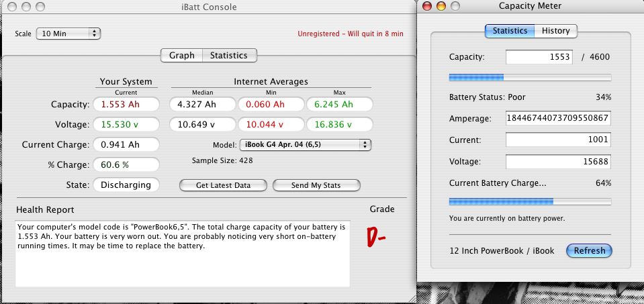
Task: Click the Max capacity value 6.245 Ah
Action: tap(340, 104)
